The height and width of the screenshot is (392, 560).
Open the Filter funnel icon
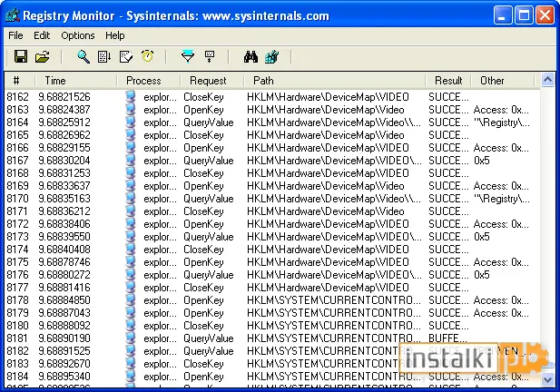(x=188, y=56)
